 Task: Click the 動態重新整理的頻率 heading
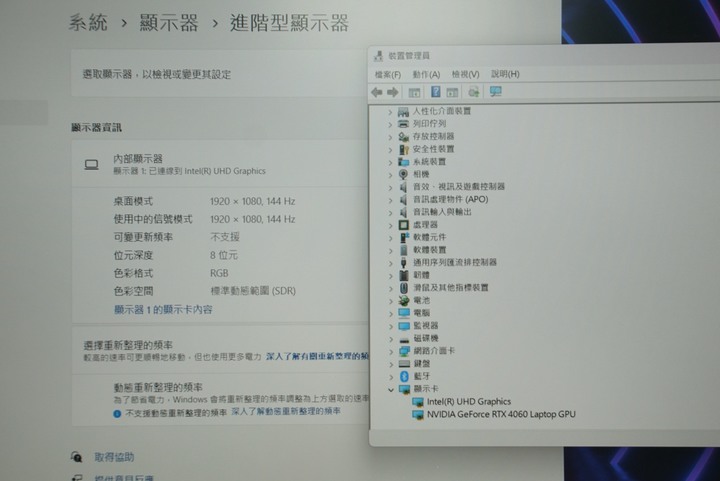pos(158,387)
